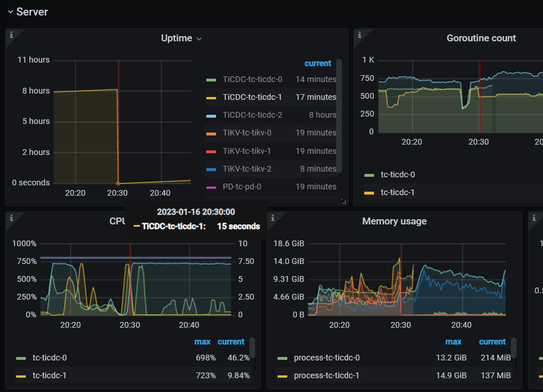Click the info icon on the CPU panel
The width and height of the screenshot is (543, 392).
point(11,219)
